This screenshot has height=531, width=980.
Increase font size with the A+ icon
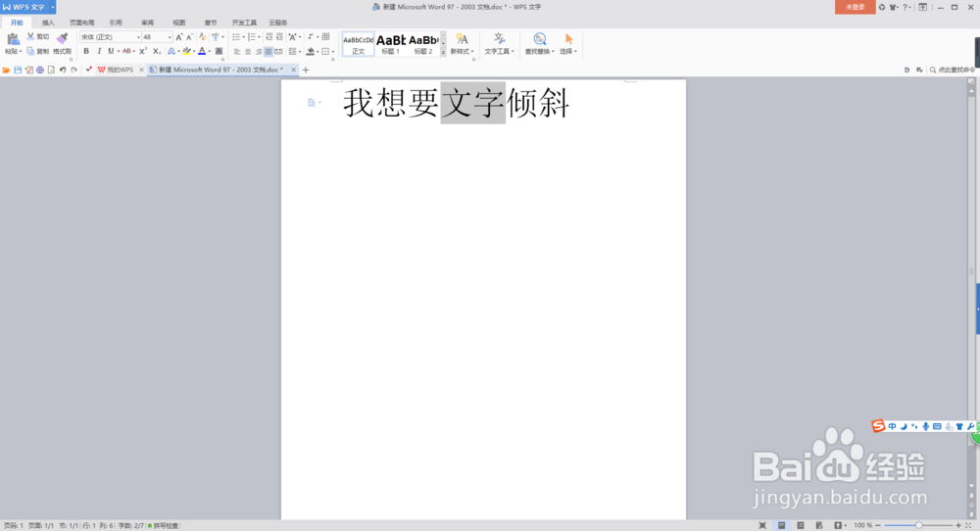(x=179, y=37)
